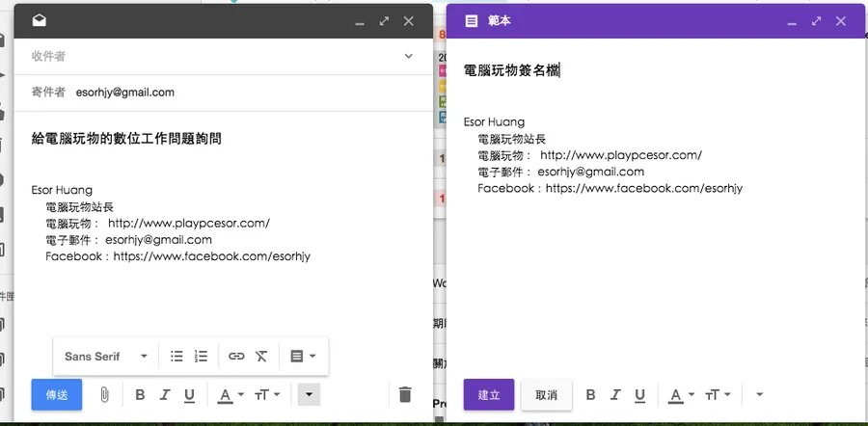The image size is (868, 426).
Task: Insert a link with the link icon
Action: (x=236, y=357)
